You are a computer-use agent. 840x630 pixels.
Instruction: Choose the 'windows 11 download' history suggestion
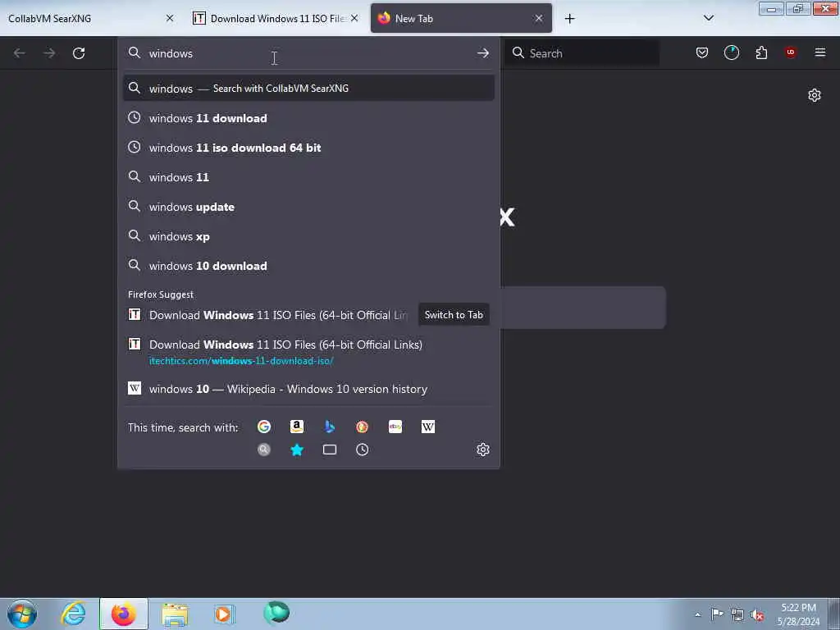click(308, 118)
